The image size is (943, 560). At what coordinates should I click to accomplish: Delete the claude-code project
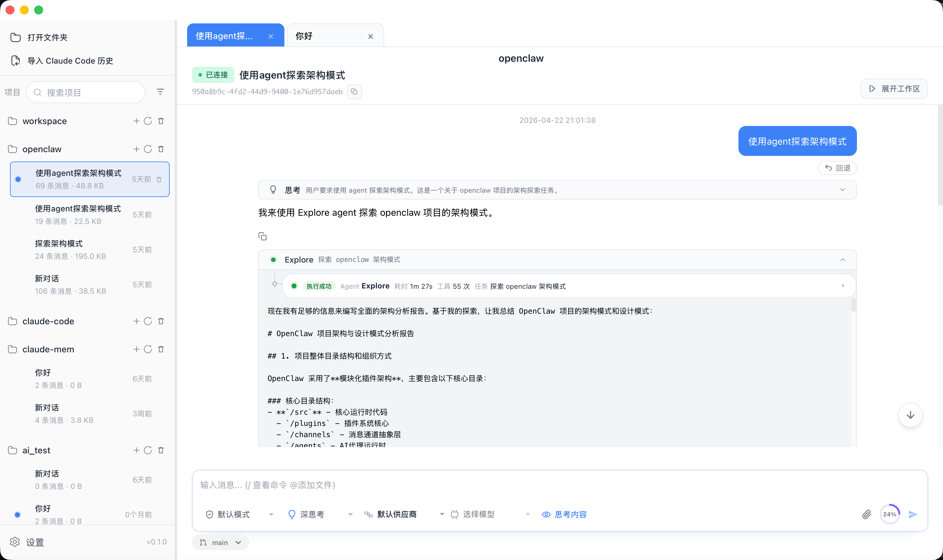click(161, 321)
